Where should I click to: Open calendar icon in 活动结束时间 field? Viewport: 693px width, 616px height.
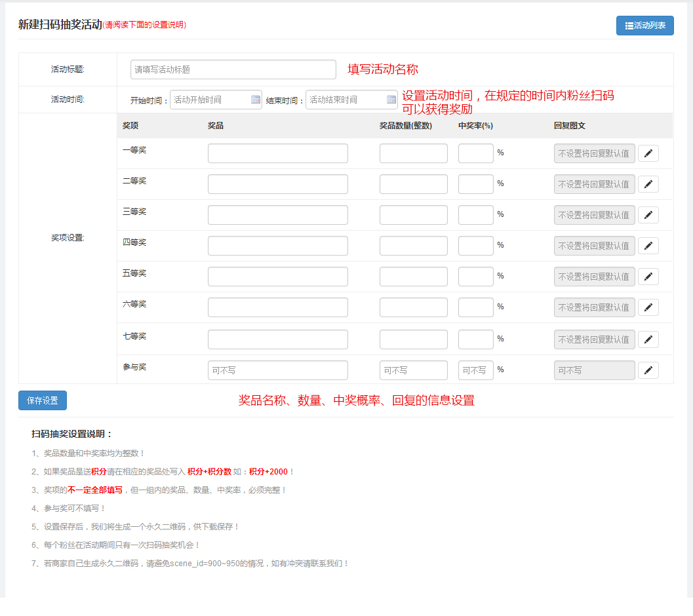click(x=391, y=100)
